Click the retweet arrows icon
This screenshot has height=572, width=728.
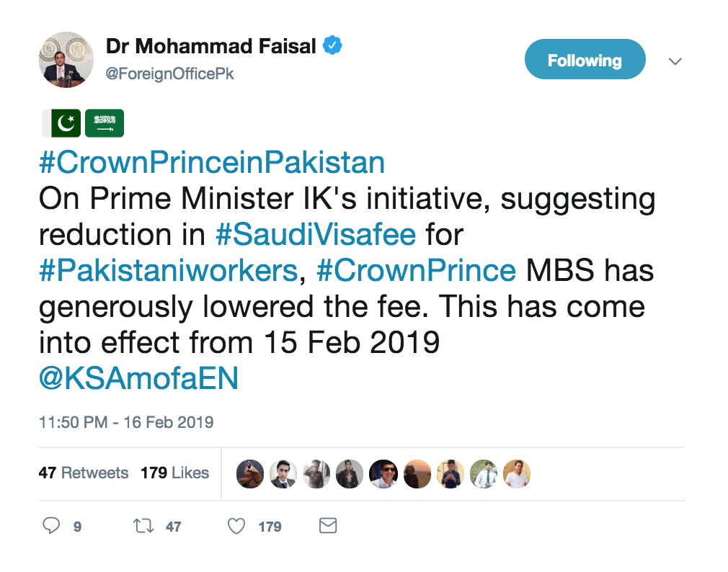click(143, 527)
